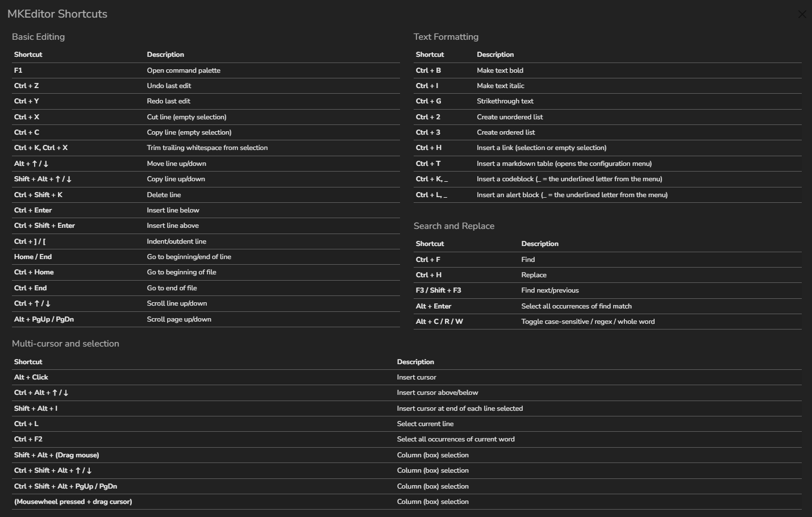The width and height of the screenshot is (812, 517).
Task: Close the MKEditor Shortcuts dialog
Action: [802, 14]
